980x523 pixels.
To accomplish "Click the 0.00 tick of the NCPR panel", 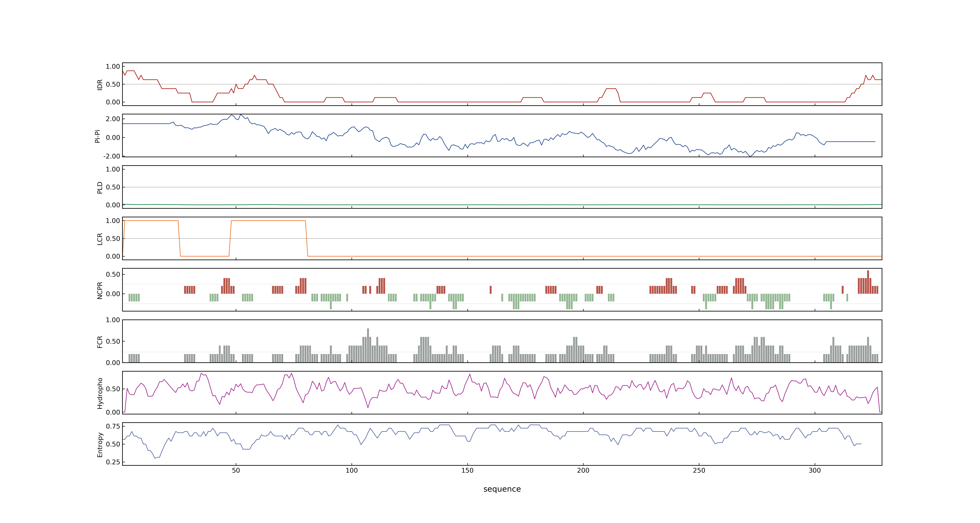I will tap(113, 294).
